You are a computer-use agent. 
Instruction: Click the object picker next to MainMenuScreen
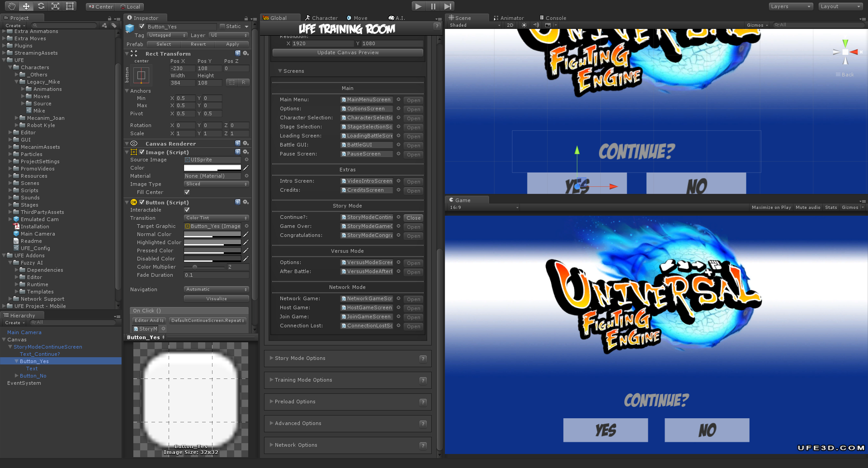(x=398, y=99)
